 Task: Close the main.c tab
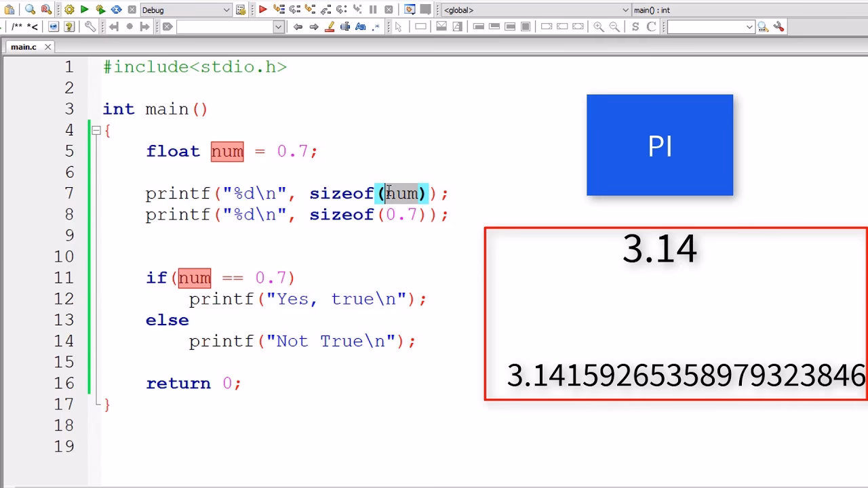tap(48, 47)
